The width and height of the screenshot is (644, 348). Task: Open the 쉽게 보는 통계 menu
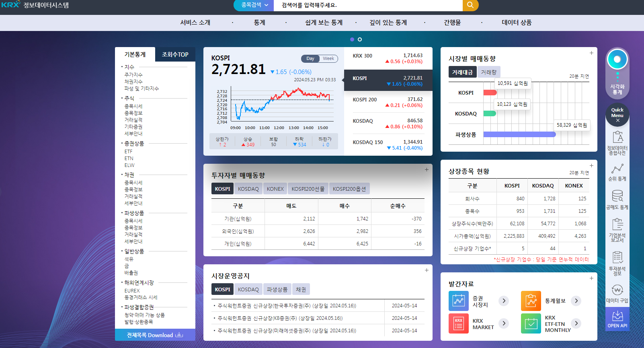point(324,23)
